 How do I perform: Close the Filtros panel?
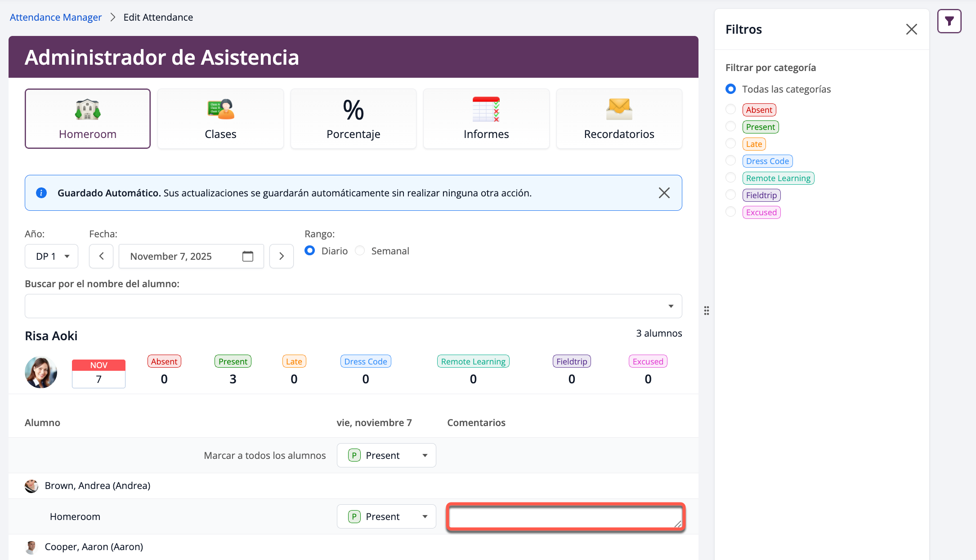click(911, 29)
